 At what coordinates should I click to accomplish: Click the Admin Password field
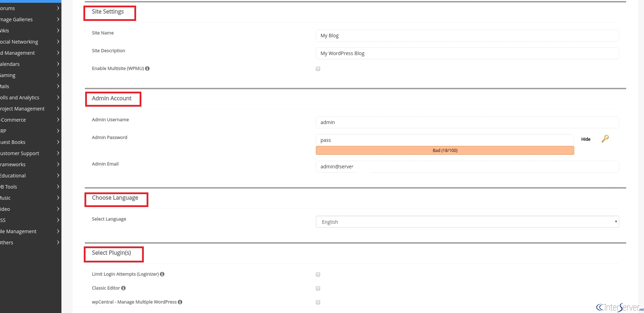tap(445, 140)
